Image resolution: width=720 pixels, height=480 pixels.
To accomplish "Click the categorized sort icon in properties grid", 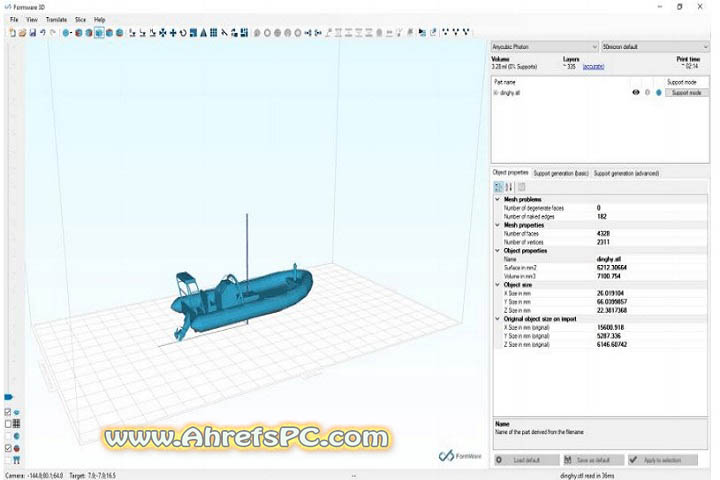I will pyautogui.click(x=499, y=187).
